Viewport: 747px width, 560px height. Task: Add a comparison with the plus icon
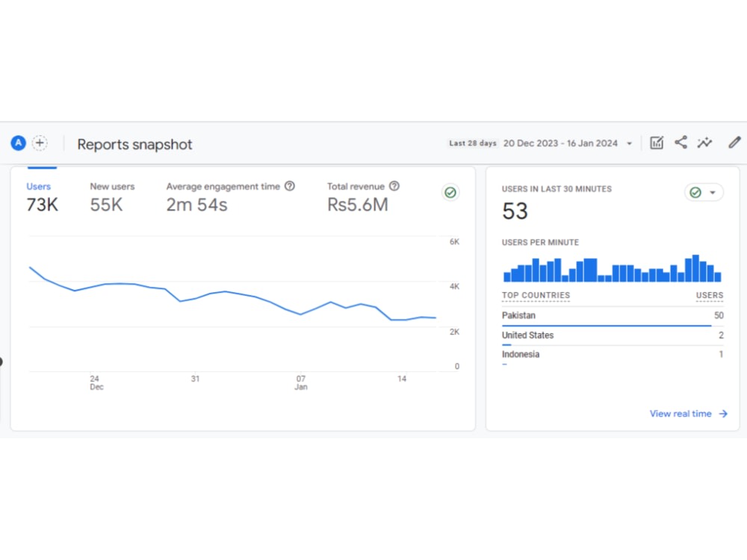click(x=40, y=143)
